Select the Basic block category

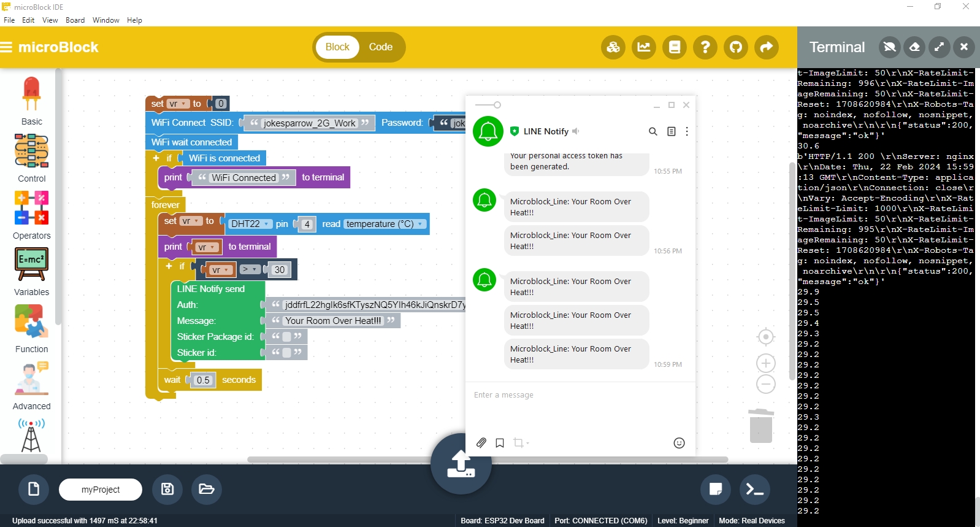tap(31, 101)
